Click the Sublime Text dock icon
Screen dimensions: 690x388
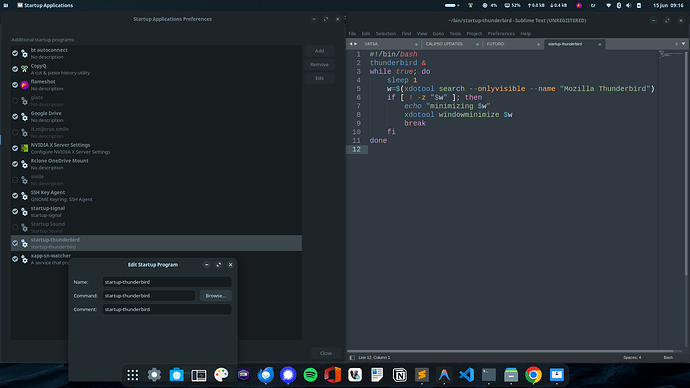tap(422, 375)
